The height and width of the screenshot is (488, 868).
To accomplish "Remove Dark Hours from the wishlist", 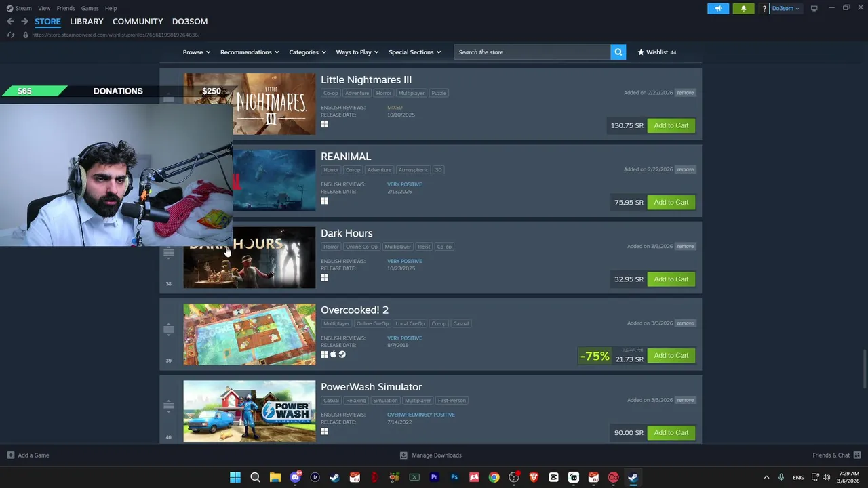I will (x=685, y=246).
